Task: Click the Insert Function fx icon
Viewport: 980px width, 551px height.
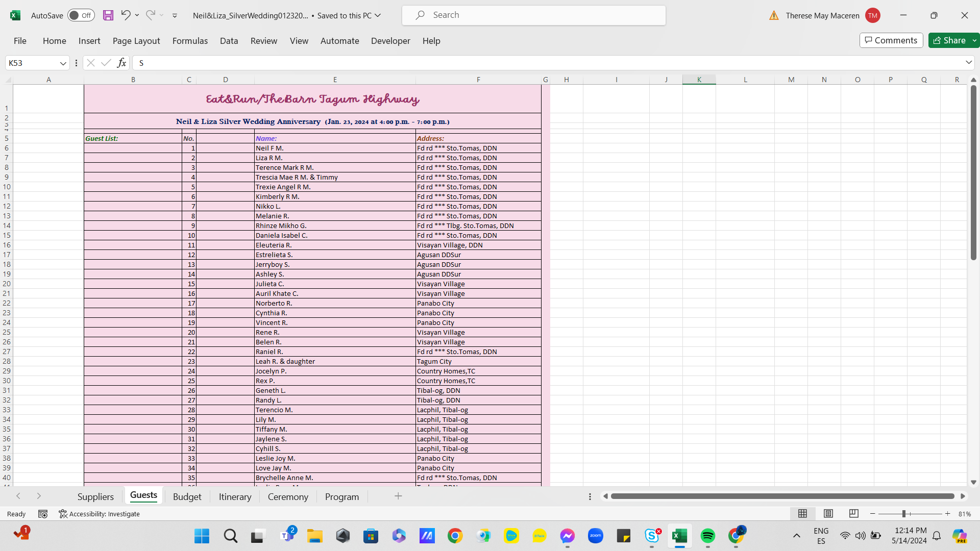Action: (x=121, y=63)
